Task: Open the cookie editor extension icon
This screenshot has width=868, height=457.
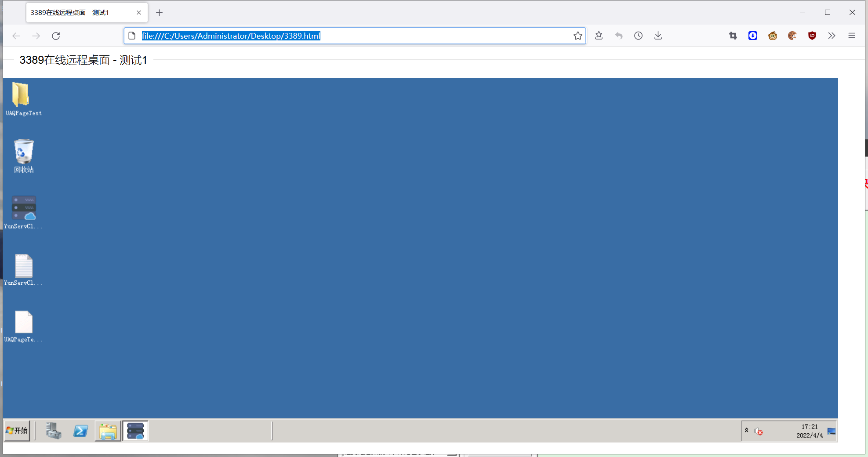Action: point(792,36)
